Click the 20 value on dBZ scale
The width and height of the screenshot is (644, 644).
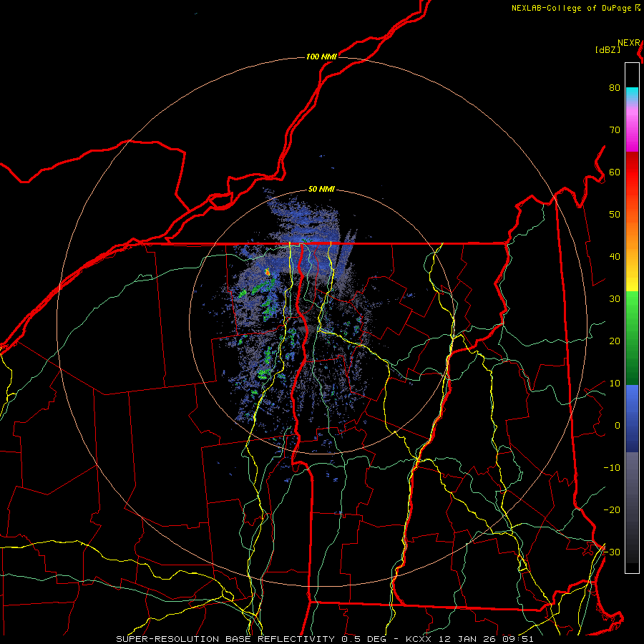point(615,341)
